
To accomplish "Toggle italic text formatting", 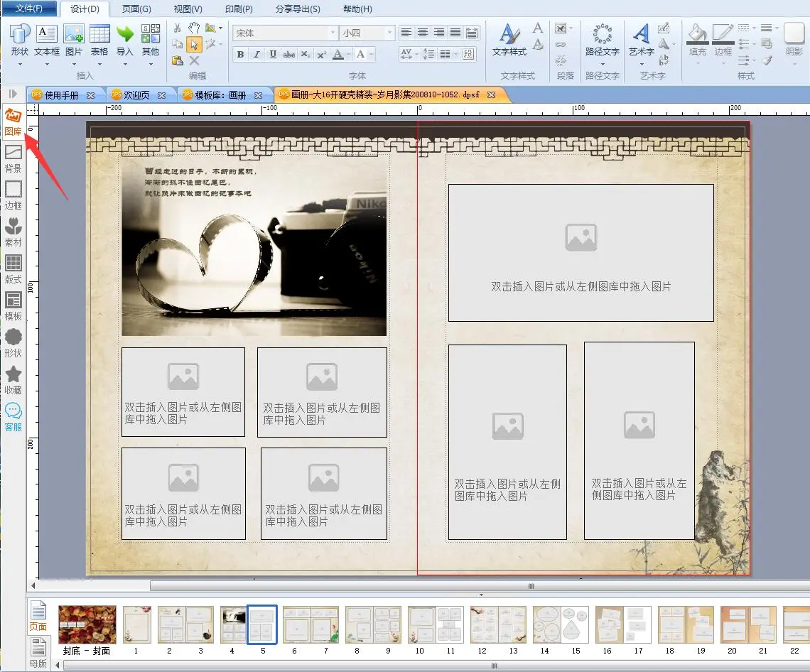I will 256,55.
